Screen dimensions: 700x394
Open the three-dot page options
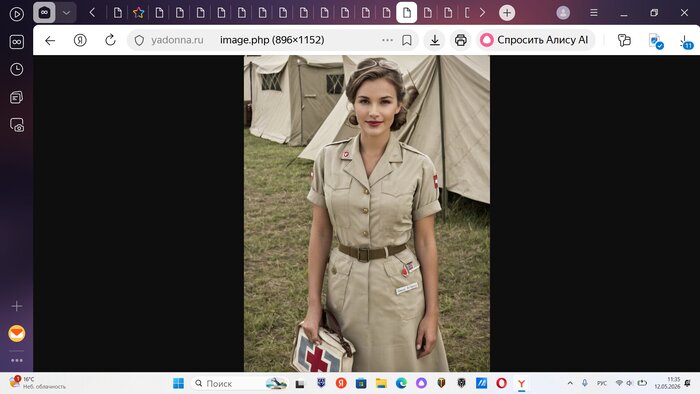coord(388,40)
